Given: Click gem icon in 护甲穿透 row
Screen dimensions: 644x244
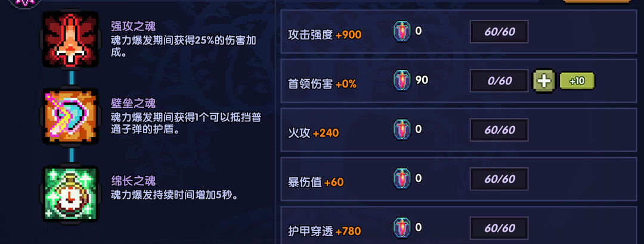Looking at the screenshot, I should pyautogui.click(x=402, y=228).
